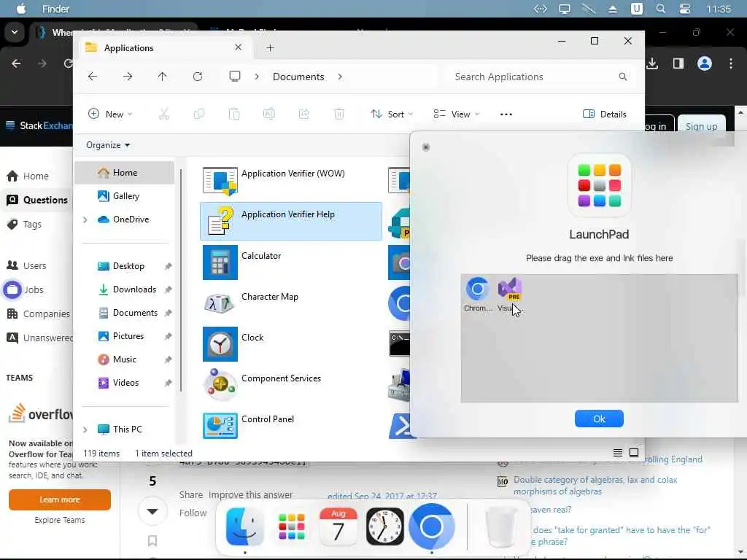Click the Cut scissors icon in Explorer toolbar
The image size is (747, 560).
coord(164,114)
